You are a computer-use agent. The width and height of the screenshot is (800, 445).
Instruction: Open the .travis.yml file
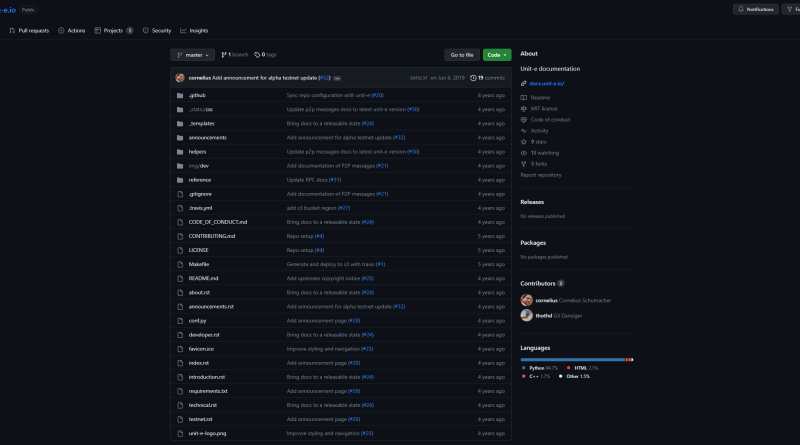tap(200, 208)
